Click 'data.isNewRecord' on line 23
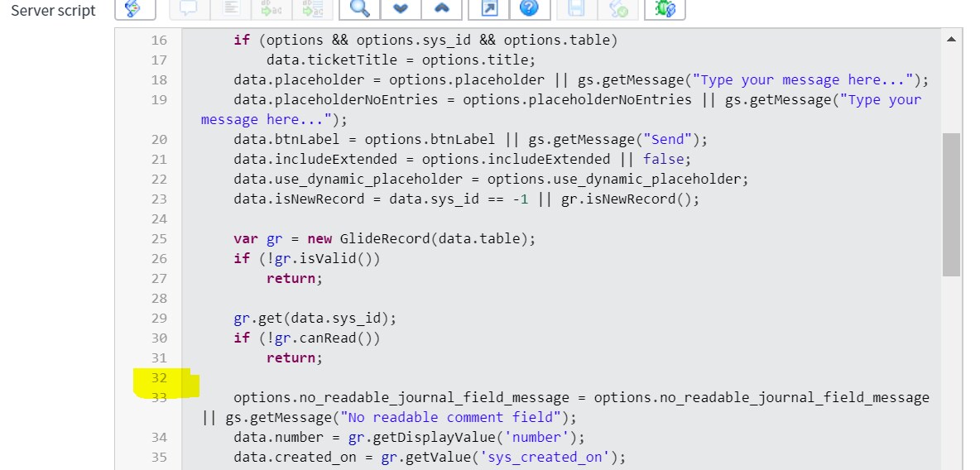The image size is (980, 470). point(299,199)
